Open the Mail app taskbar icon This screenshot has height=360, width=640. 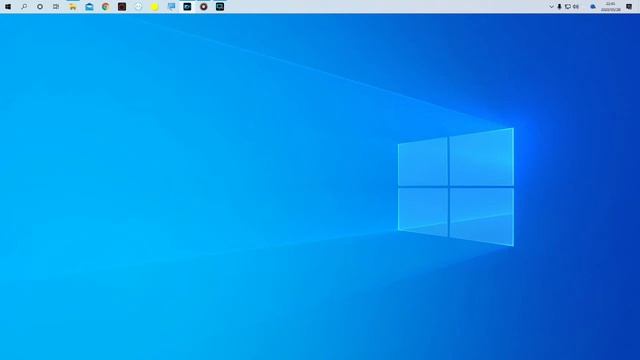(x=89, y=7)
